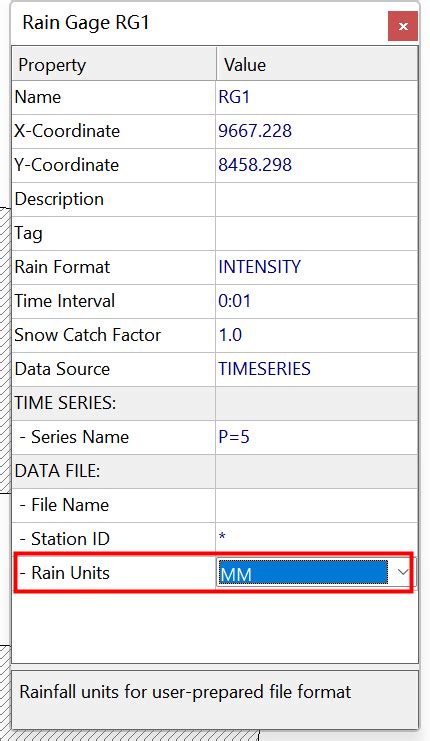Image resolution: width=430 pixels, height=741 pixels.
Task: Choose the Rain Format INTENSITY cell
Action: point(317,267)
